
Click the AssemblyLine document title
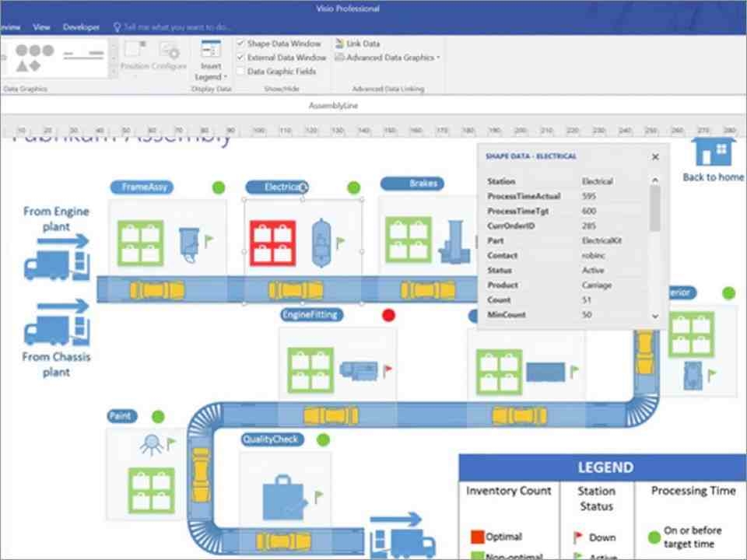tap(333, 106)
